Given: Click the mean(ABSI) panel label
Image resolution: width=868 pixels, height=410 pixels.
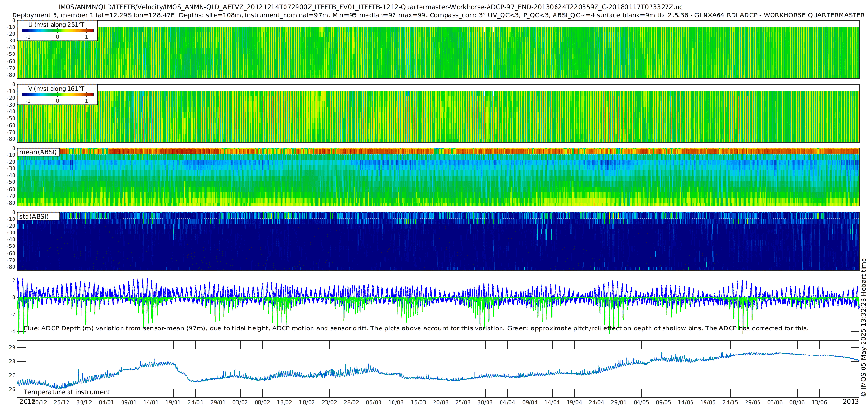Looking at the screenshot, I should point(38,152).
